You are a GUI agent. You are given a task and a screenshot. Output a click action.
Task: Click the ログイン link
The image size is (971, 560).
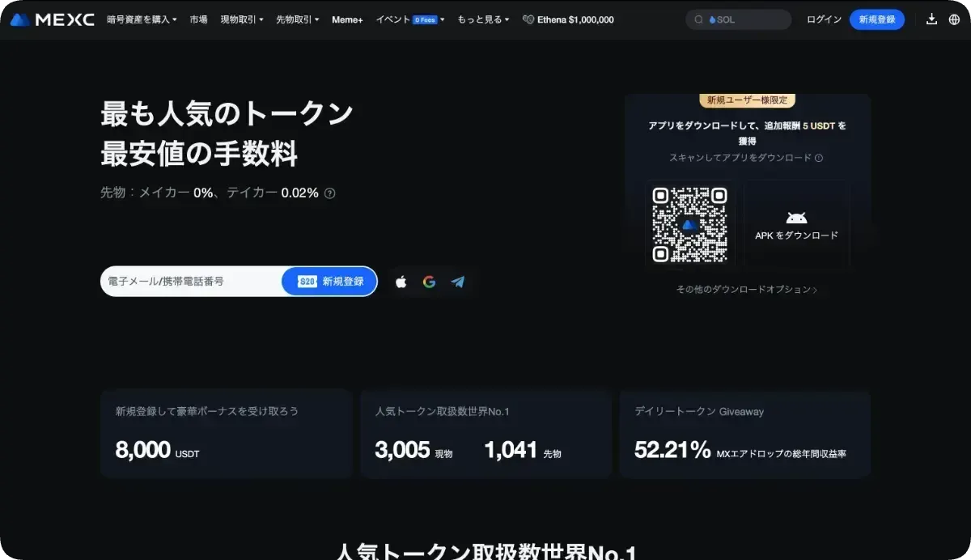pos(823,19)
